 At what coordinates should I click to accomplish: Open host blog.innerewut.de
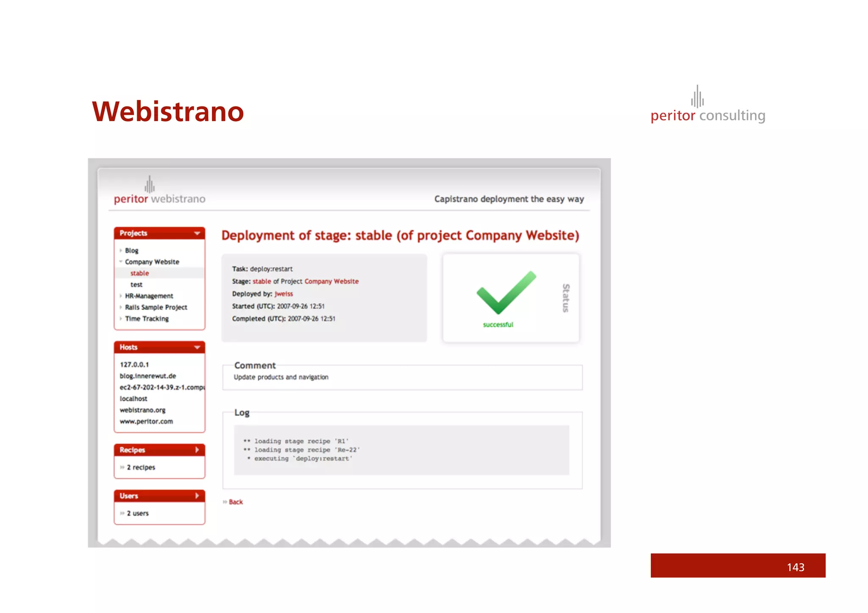pyautogui.click(x=148, y=376)
